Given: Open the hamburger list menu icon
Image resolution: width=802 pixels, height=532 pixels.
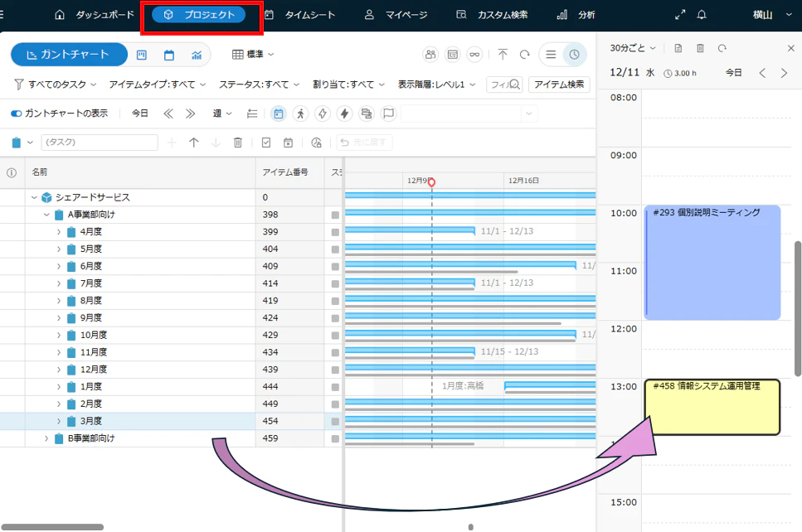Looking at the screenshot, I should click(x=551, y=54).
